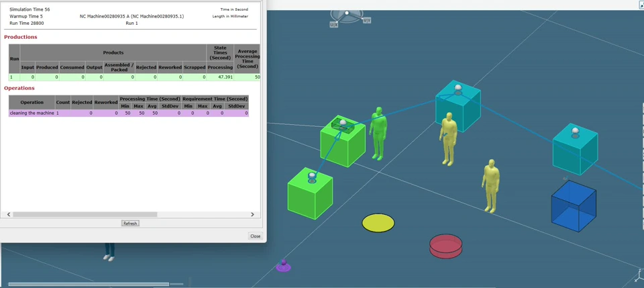Select the purple marker object on the floor
644x288 pixels.
[283, 266]
